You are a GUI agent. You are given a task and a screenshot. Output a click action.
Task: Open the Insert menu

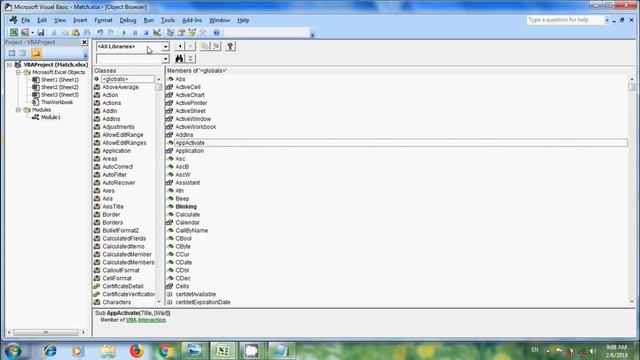point(80,20)
